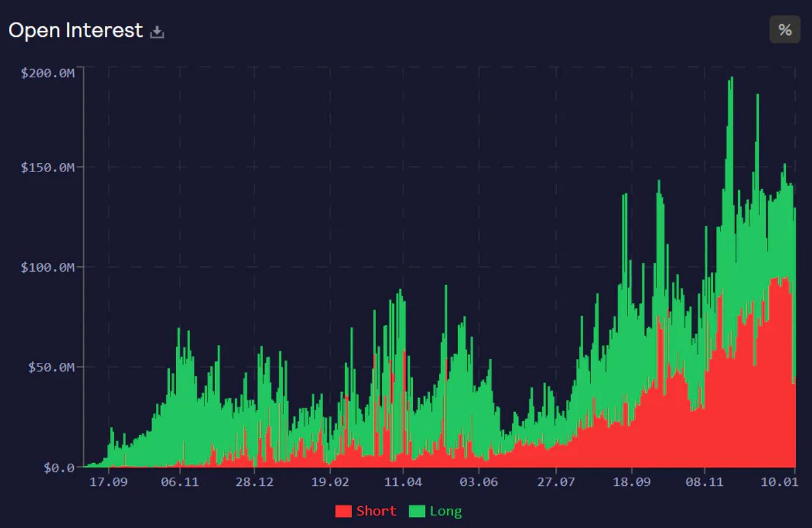Click the 28.12 x-axis date label

[254, 482]
